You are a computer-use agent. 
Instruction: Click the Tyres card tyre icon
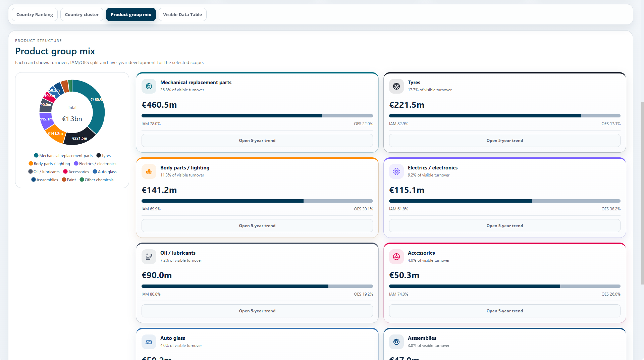[396, 86]
